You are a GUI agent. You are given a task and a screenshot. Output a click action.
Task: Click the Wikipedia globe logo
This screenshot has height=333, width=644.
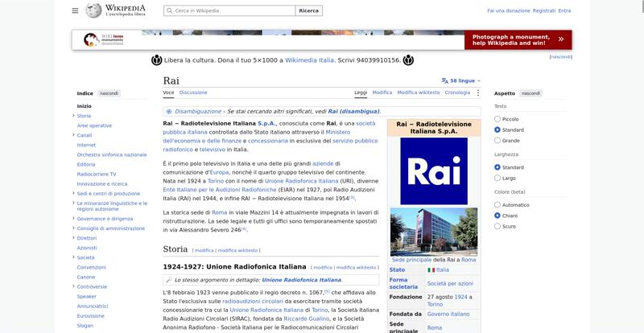(93, 10)
